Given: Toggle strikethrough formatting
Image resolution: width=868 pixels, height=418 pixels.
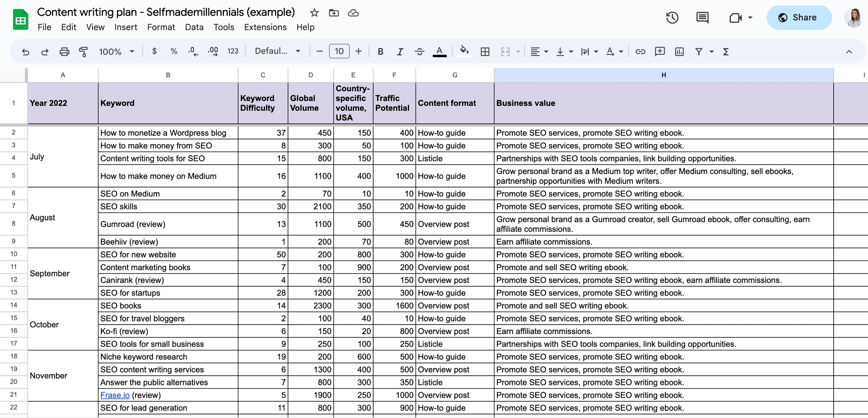Looking at the screenshot, I should coord(420,52).
